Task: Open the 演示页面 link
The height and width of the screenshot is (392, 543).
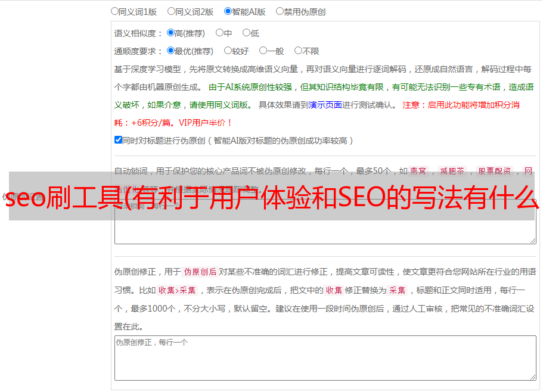Action: coord(325,105)
